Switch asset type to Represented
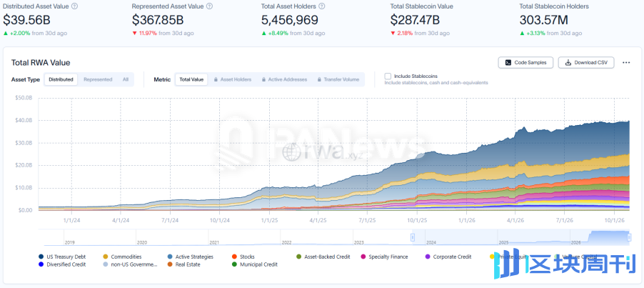644x288 pixels. pyautogui.click(x=98, y=79)
